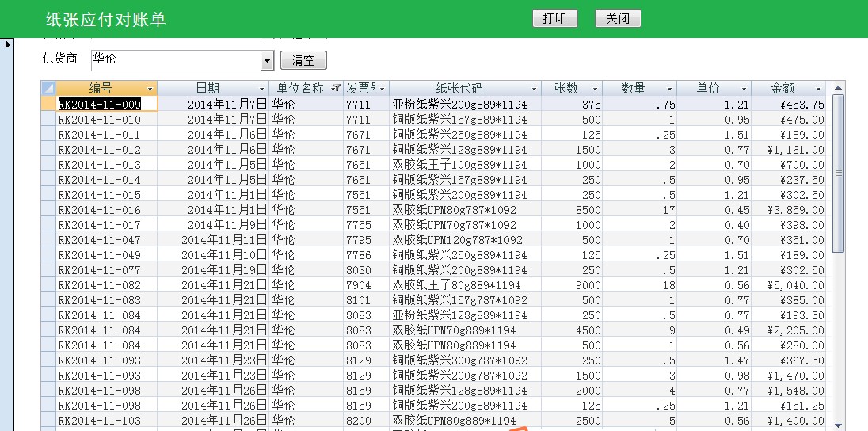
Task: Click the amount ¥3,859.00
Action: 789,210
